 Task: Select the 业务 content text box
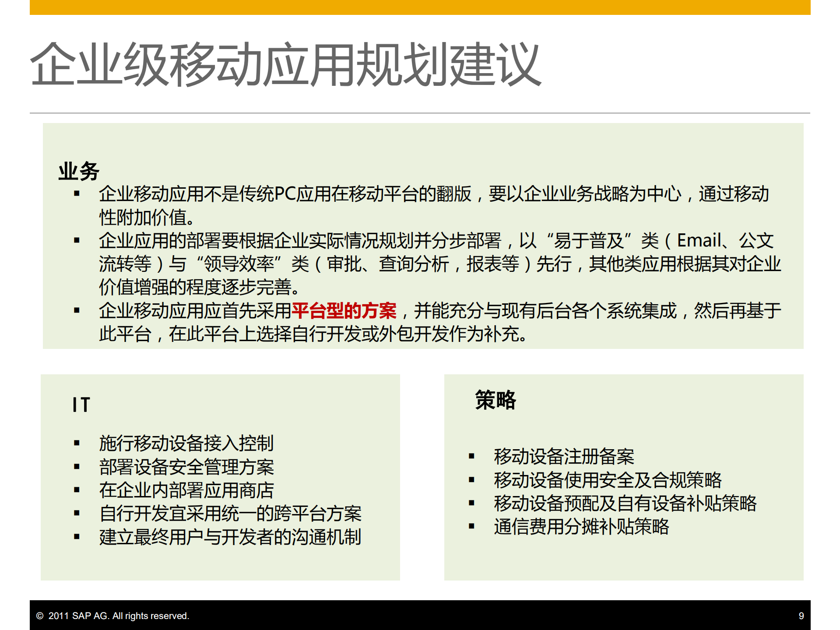[x=425, y=236]
